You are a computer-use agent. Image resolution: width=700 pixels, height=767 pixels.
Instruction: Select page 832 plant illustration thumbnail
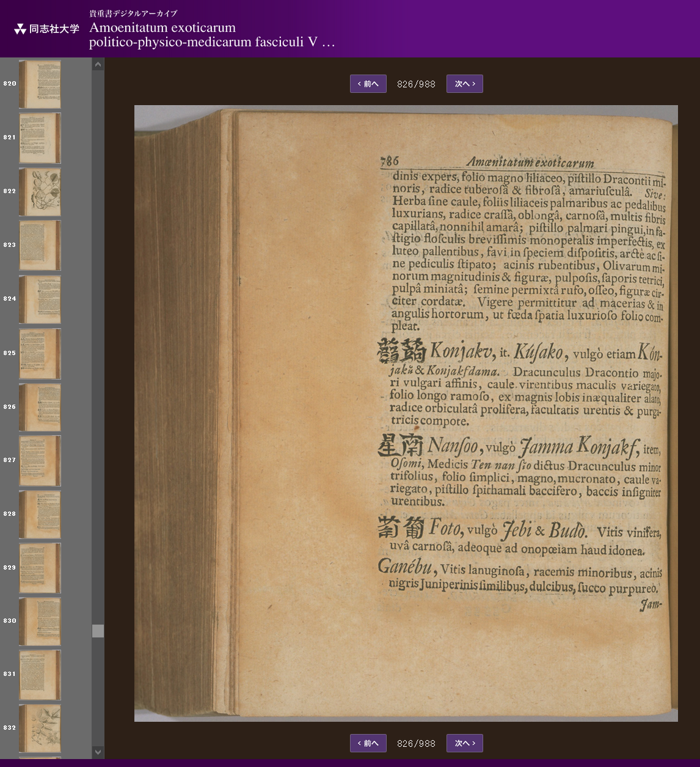[40, 728]
